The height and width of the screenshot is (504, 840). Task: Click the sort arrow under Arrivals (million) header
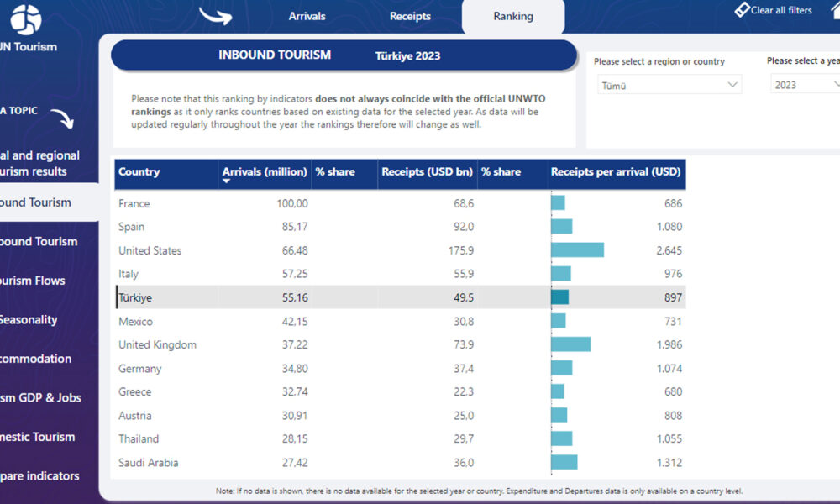(x=226, y=181)
